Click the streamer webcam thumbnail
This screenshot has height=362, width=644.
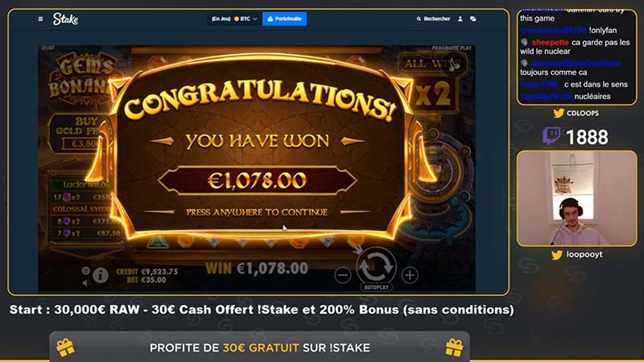click(x=576, y=198)
